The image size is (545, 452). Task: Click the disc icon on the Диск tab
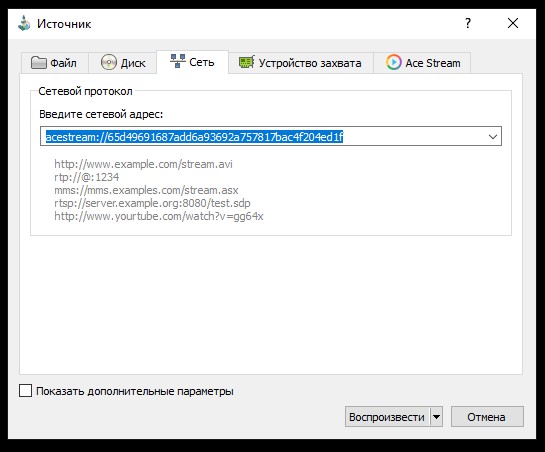pos(109,63)
